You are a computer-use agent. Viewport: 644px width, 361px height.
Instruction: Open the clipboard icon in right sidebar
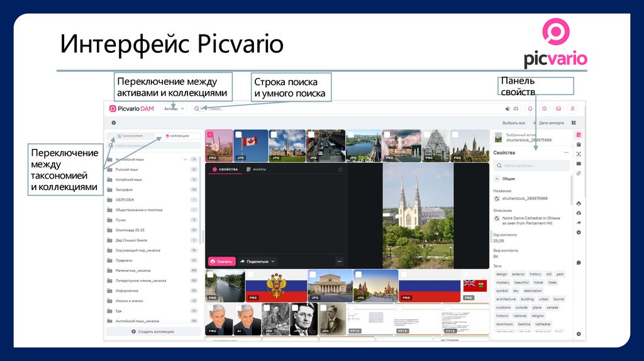point(579,145)
